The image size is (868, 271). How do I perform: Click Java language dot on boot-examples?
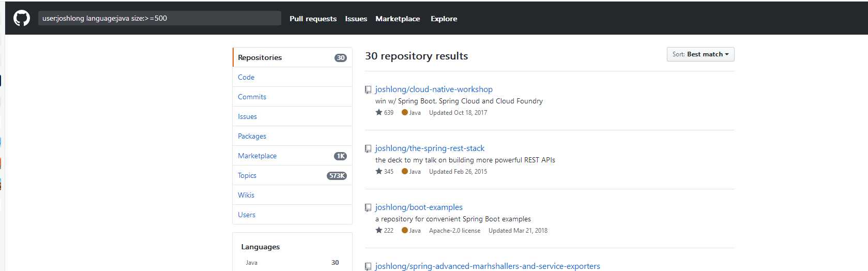coord(405,230)
